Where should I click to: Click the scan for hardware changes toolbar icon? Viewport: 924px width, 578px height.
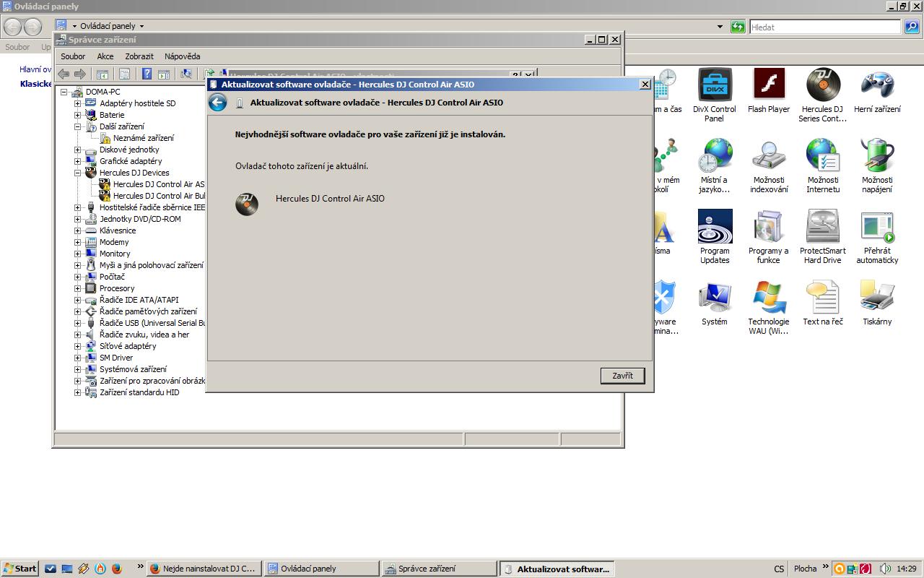tap(186, 74)
